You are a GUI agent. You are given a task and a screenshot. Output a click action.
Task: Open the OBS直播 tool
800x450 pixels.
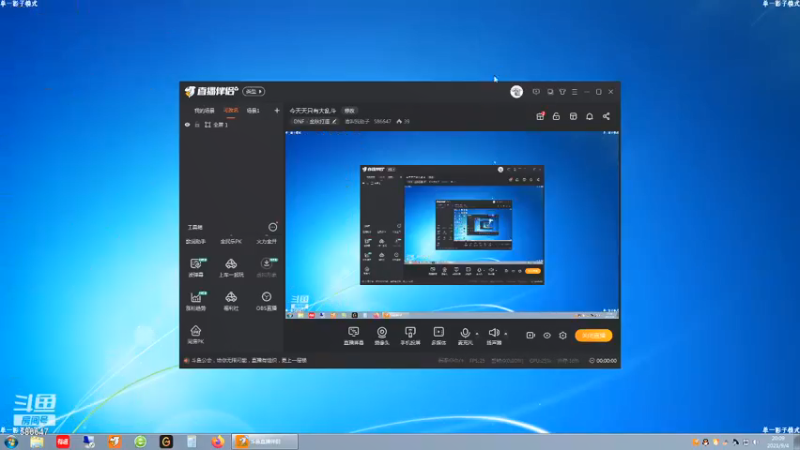[266, 301]
